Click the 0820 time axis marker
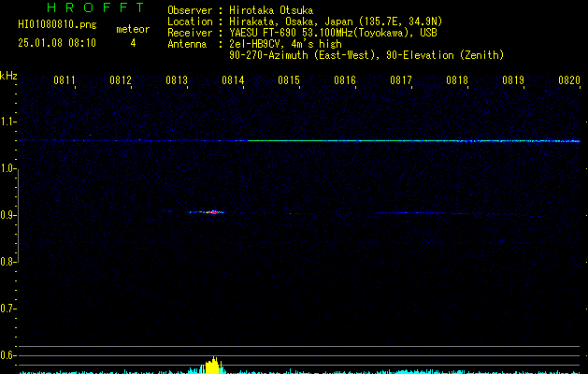The width and height of the screenshot is (588, 374). pos(569,79)
